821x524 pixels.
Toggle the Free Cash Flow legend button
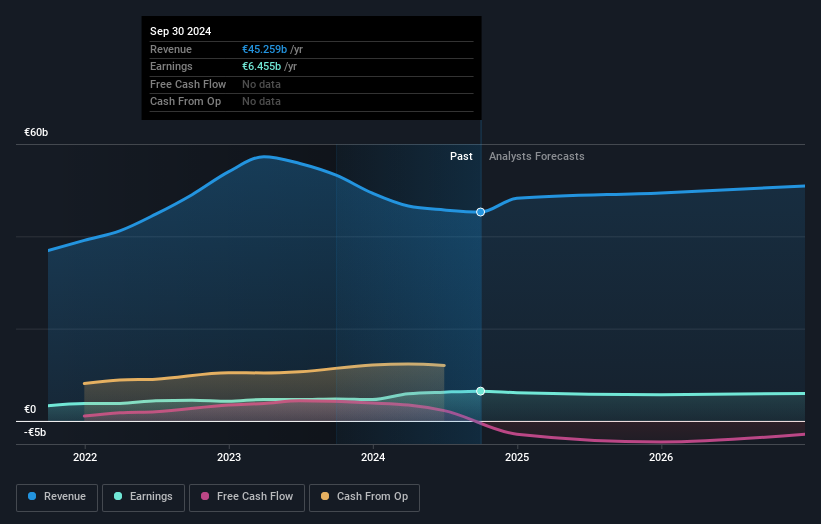pyautogui.click(x=247, y=497)
